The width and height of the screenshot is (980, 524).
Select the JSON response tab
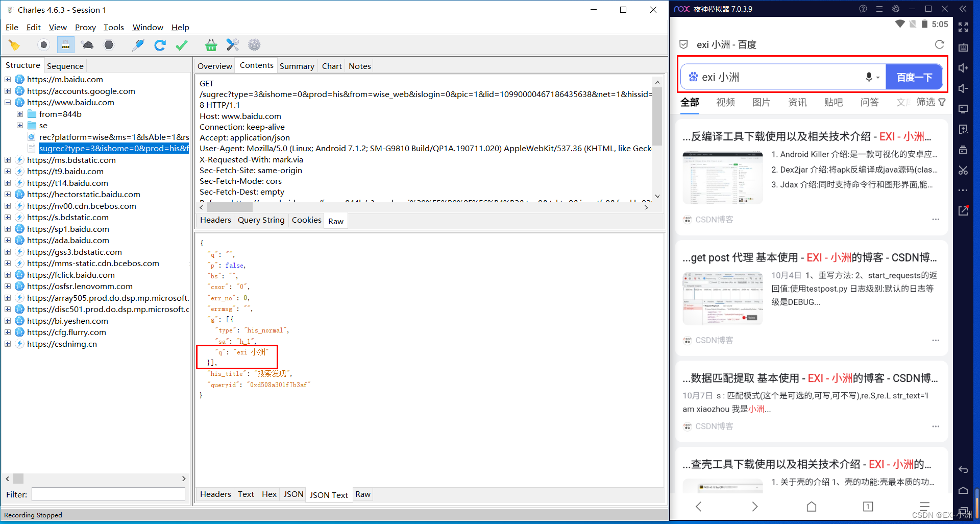[x=293, y=494]
